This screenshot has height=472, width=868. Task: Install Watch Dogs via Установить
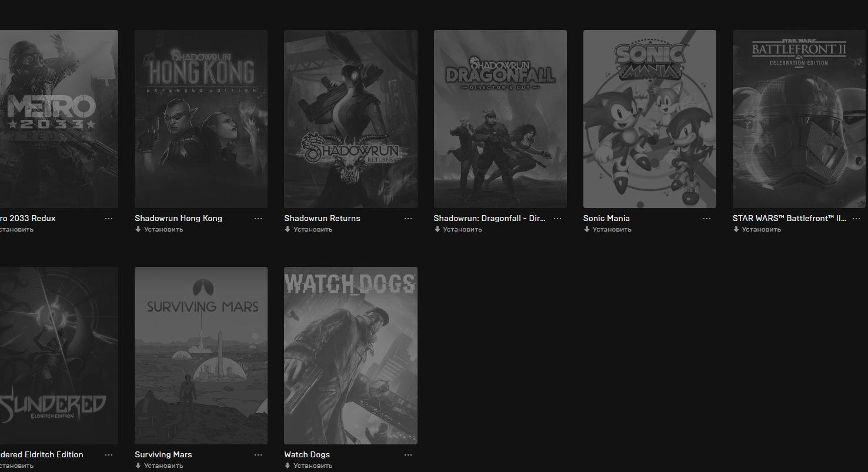(x=308, y=466)
